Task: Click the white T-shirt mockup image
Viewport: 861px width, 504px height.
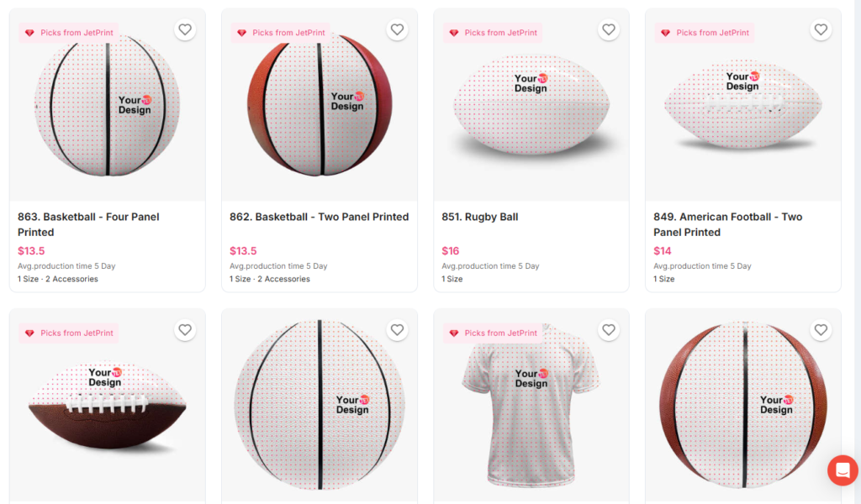Action: [531, 403]
